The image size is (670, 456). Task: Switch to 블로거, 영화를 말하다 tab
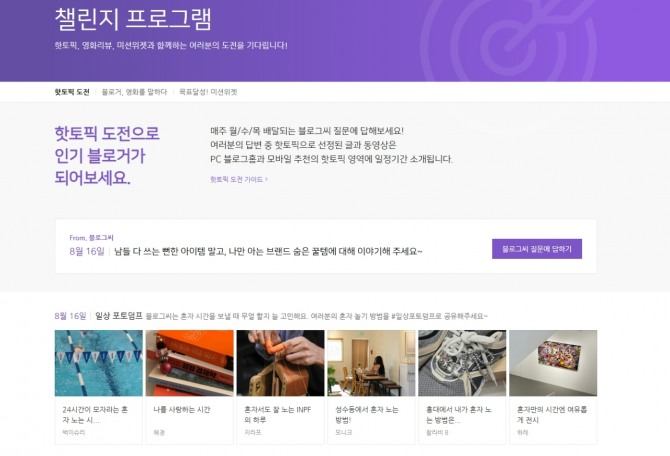134,92
